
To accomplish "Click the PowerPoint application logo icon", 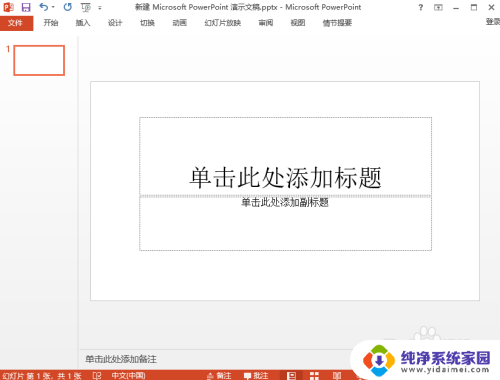I will click(x=8, y=7).
